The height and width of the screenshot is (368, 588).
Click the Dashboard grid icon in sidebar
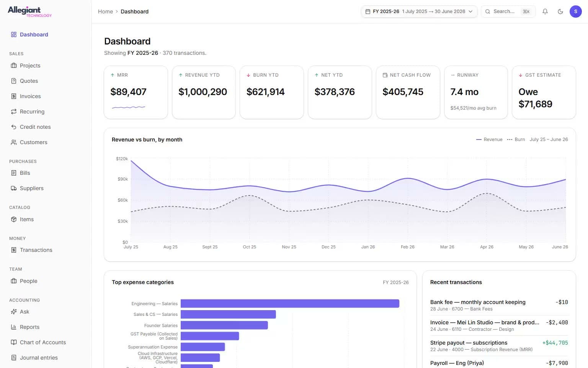14,34
